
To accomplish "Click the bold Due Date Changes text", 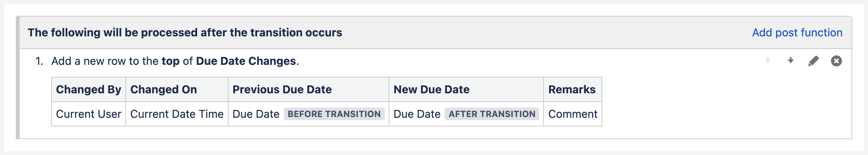I will [246, 61].
